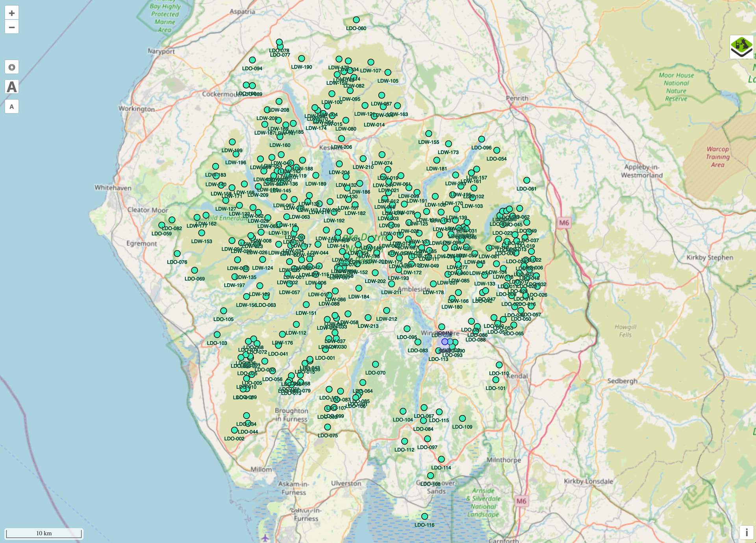Increase label size with large A button
Viewport: 756px width, 543px height.
click(x=12, y=87)
